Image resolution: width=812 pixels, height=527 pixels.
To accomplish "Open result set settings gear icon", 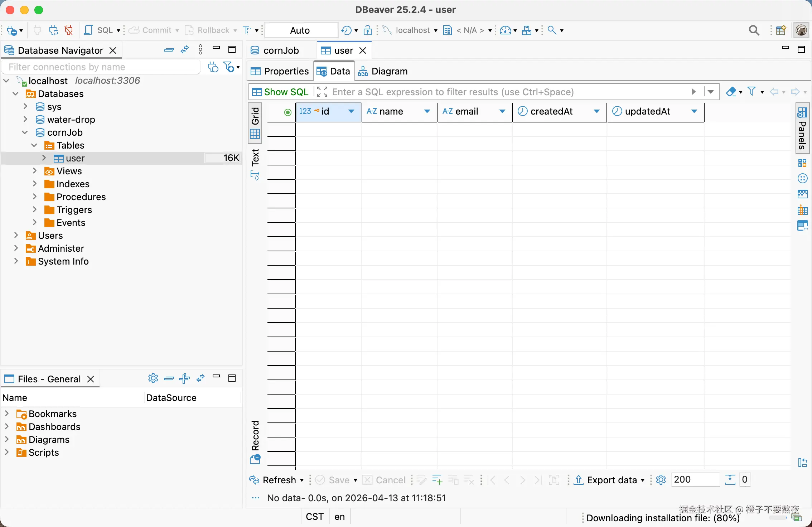I will (661, 480).
